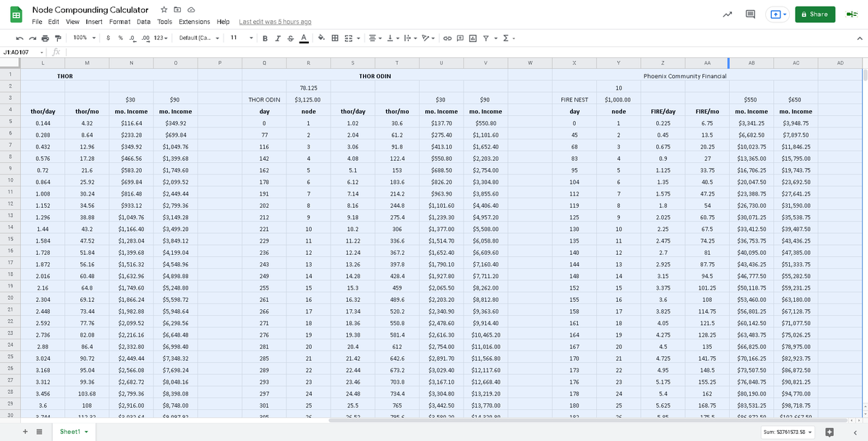Increase decimal places

point(145,38)
